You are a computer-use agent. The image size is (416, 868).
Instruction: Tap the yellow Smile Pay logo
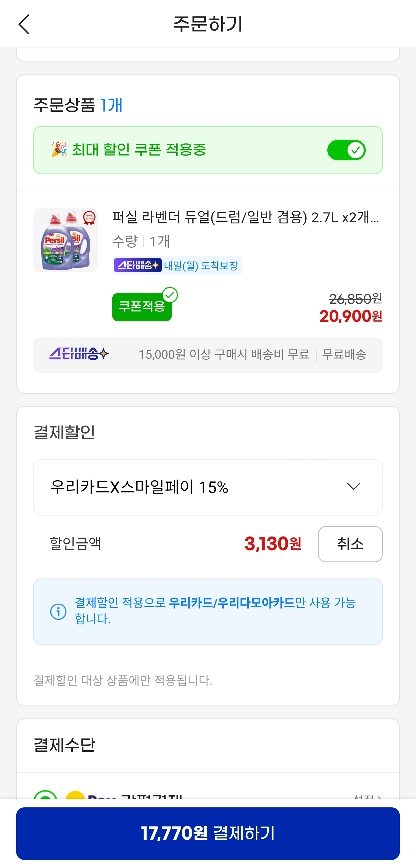[x=75, y=796]
